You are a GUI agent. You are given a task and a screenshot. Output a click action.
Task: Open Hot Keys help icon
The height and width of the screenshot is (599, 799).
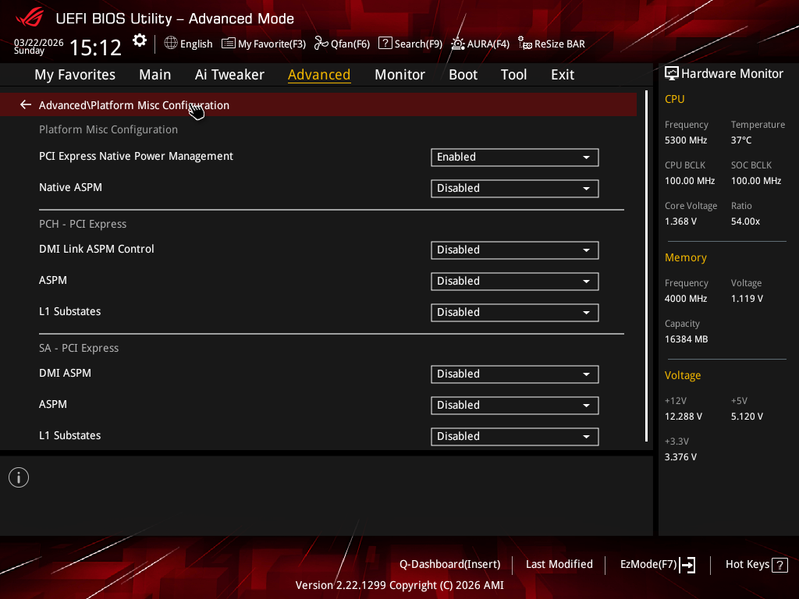point(779,565)
